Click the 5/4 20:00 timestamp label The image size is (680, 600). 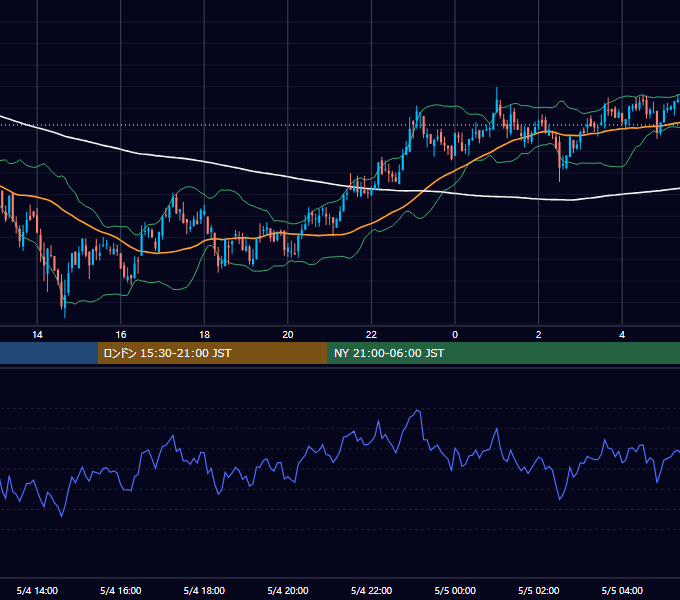click(288, 591)
